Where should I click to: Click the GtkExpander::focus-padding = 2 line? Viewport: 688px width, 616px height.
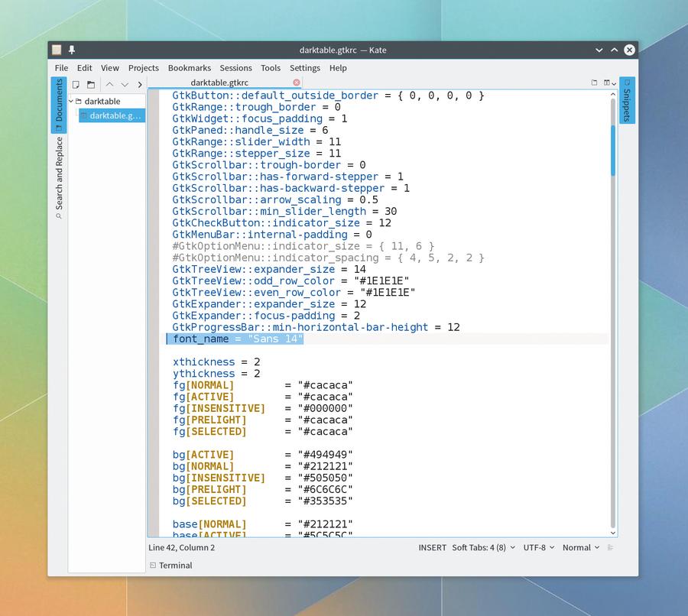266,316
